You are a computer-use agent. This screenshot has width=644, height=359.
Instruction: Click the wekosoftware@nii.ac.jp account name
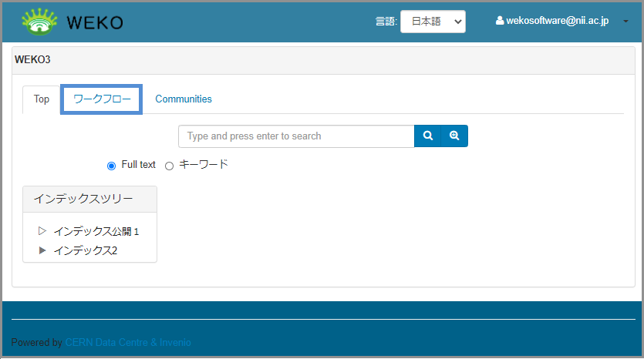(x=557, y=22)
